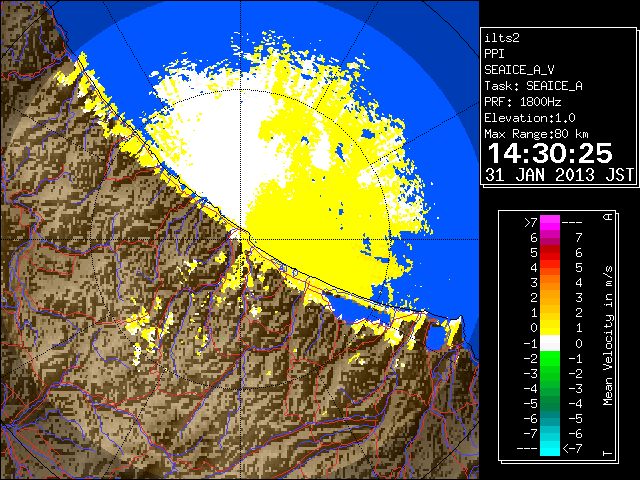Click the 'Mean Velocity in m/s' label

tap(608, 336)
